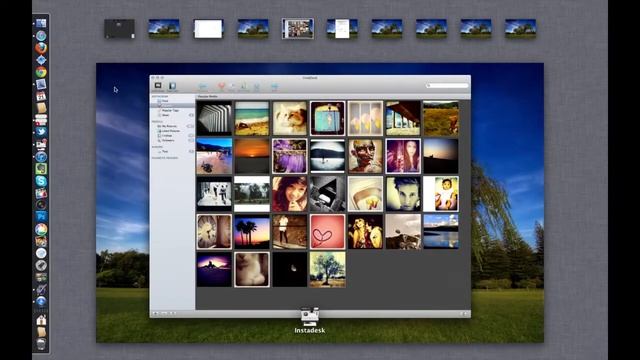Open the red heart drawing photo

click(327, 232)
